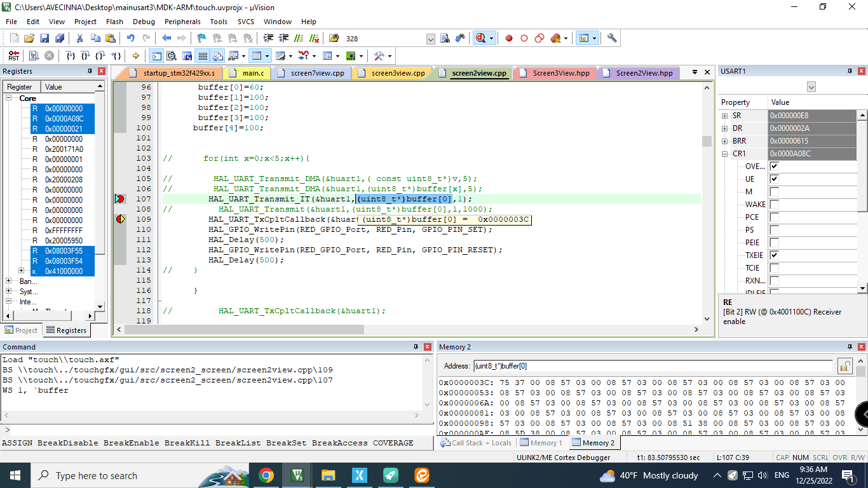Switch to screen3view.cpp tab
Viewport: 868px width, 488px height.
(393, 73)
